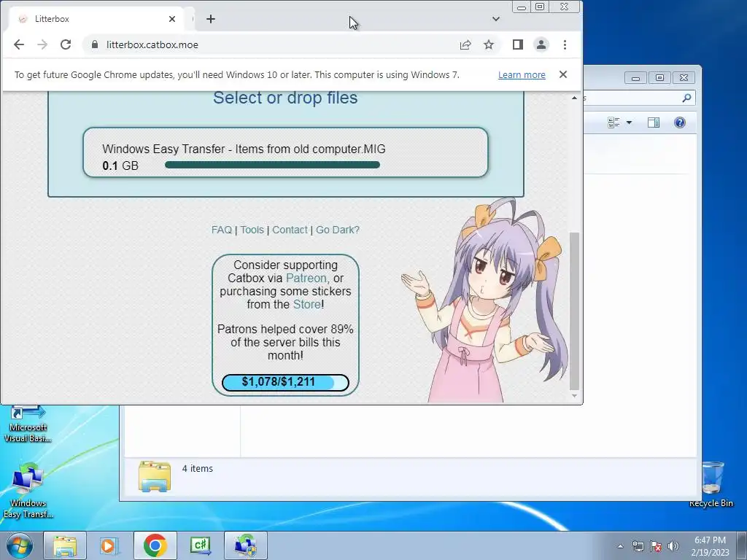Image resolution: width=747 pixels, height=560 pixels.
Task: Open the Windows Start orb
Action: click(20, 545)
